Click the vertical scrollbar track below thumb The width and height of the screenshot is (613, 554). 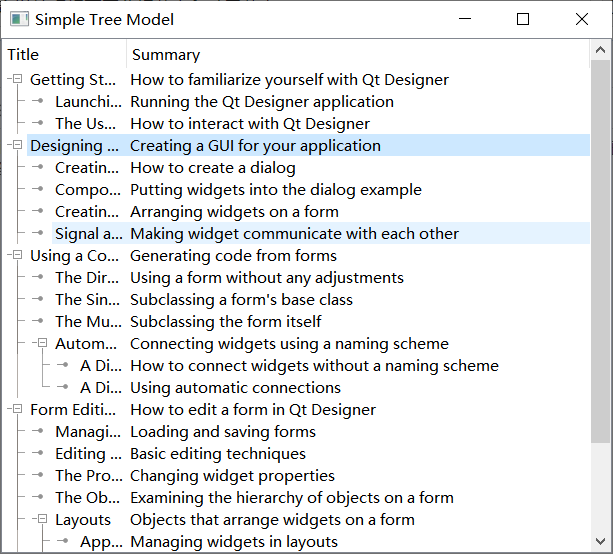click(x=600, y=487)
